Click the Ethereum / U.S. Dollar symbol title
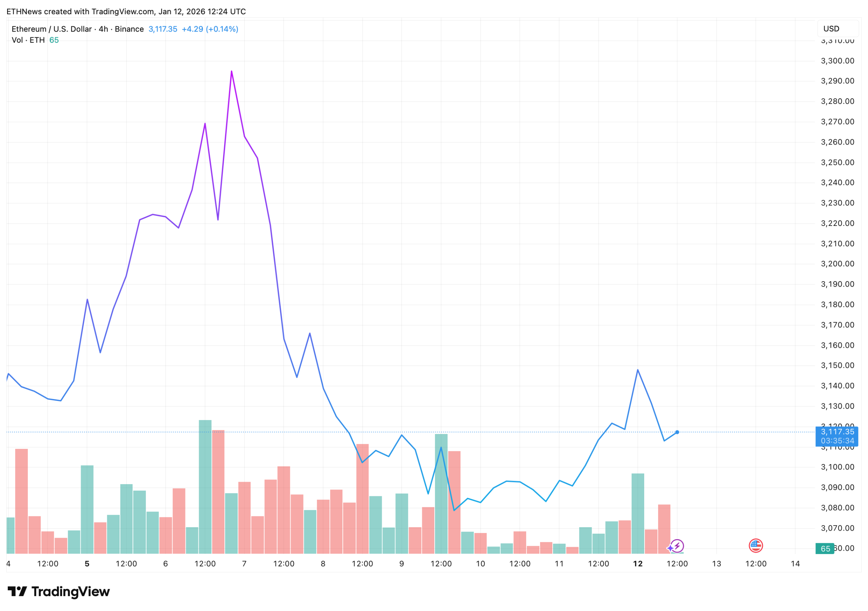Viewport: 868px width, 611px height. coord(52,29)
